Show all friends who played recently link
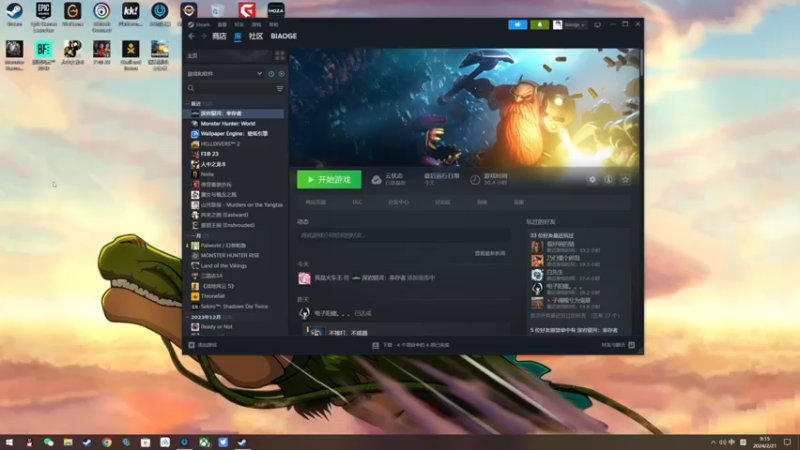Screen dimensions: 800x450 [x=575, y=316]
